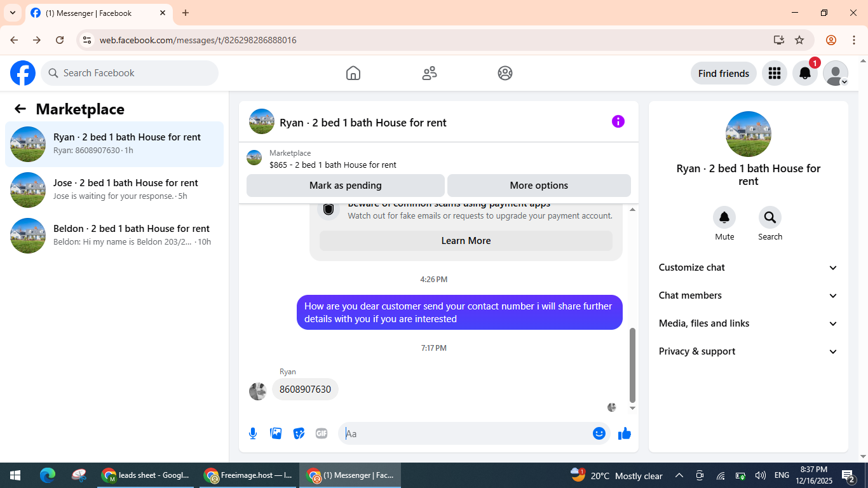Click the shield icon in scam warning

coord(329,209)
